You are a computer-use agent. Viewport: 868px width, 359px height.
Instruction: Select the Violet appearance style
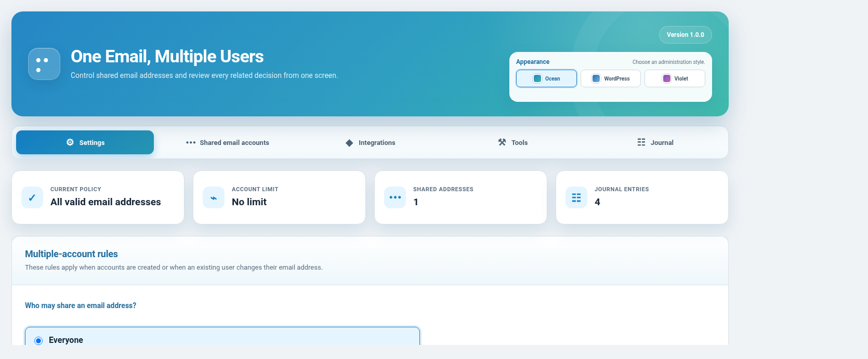tap(675, 78)
